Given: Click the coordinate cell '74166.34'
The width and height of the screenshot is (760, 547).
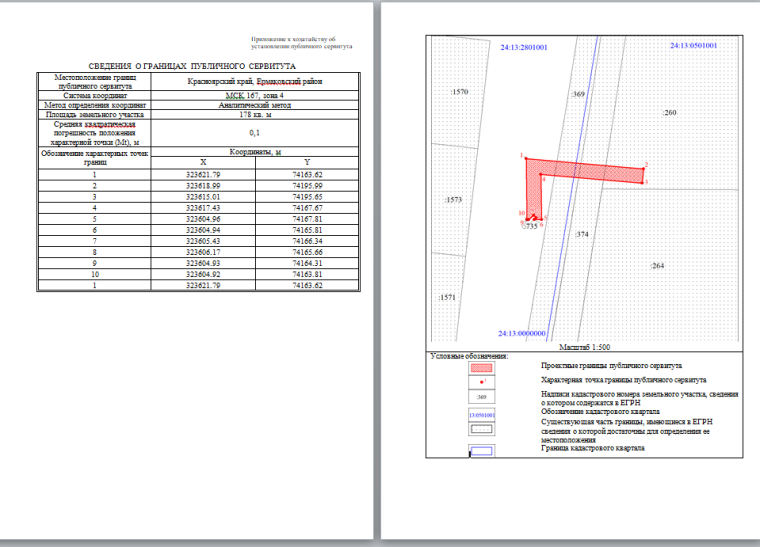Looking at the screenshot, I should 307,242.
